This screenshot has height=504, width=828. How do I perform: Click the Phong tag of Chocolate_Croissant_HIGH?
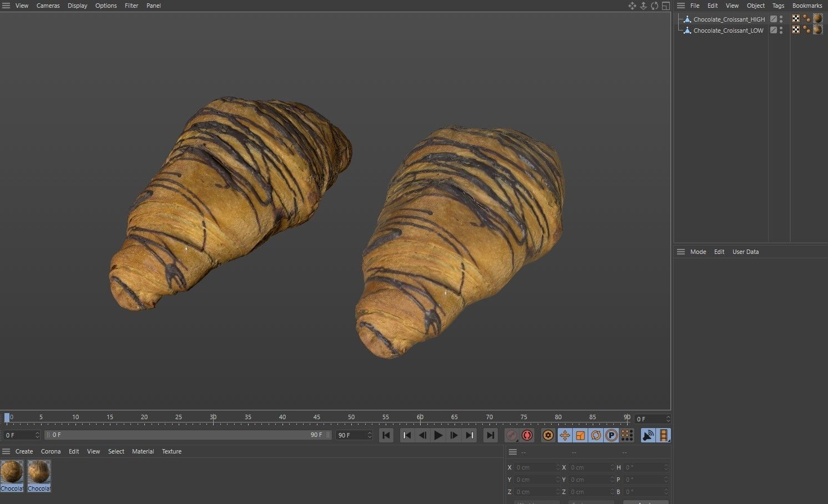(x=806, y=19)
